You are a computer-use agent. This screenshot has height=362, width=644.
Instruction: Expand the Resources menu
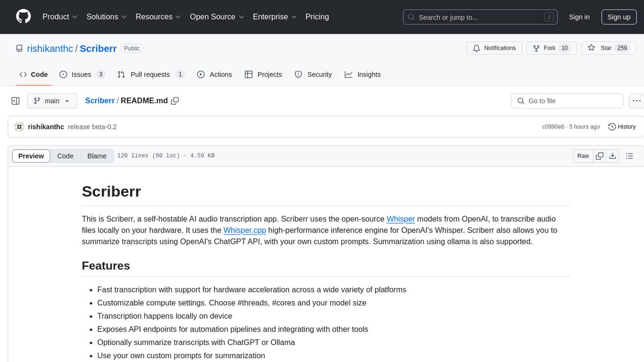159,17
